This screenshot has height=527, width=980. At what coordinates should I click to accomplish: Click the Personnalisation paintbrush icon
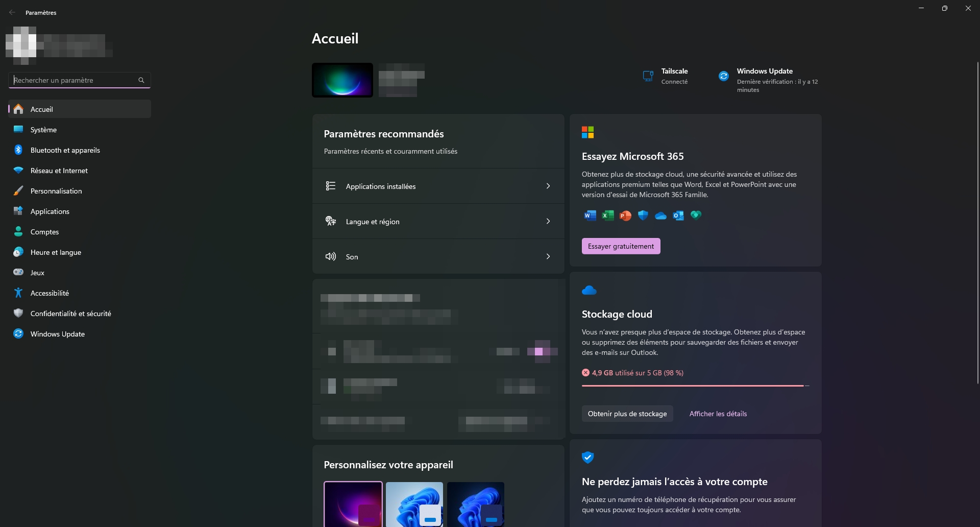coord(18,191)
